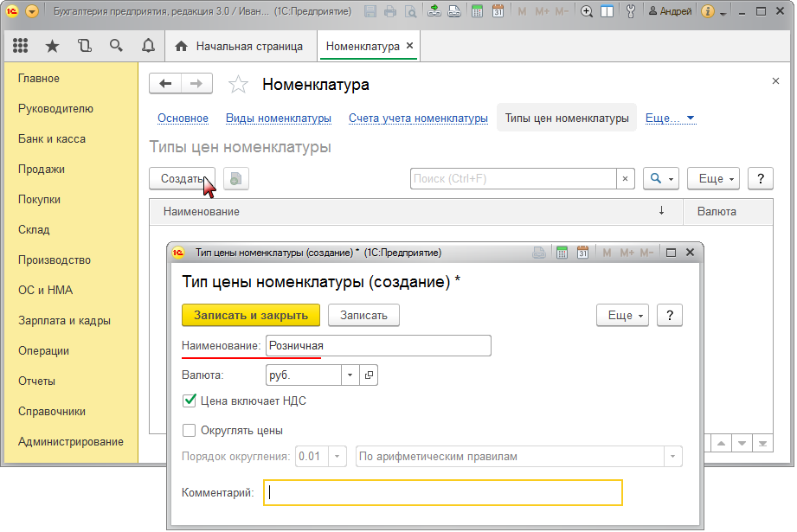Viewport: 797px width, 532px height.
Task: Click the Наименование field with Розничная
Action: click(378, 345)
